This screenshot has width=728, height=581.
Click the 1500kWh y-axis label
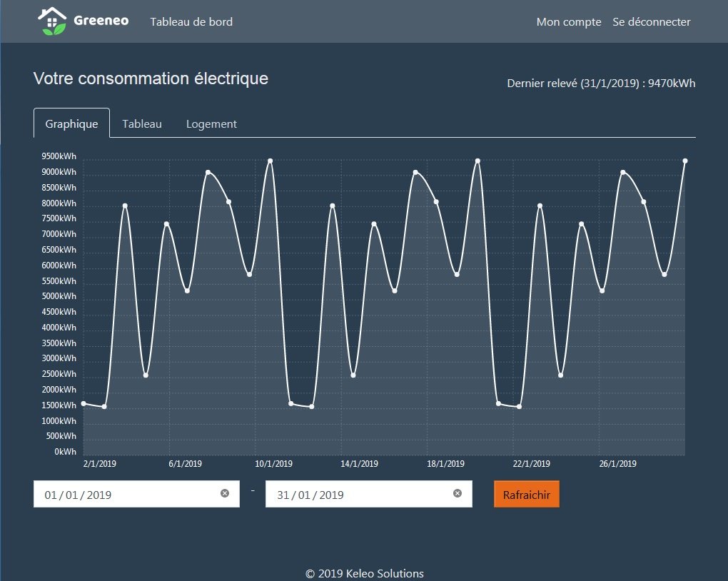pyautogui.click(x=59, y=405)
